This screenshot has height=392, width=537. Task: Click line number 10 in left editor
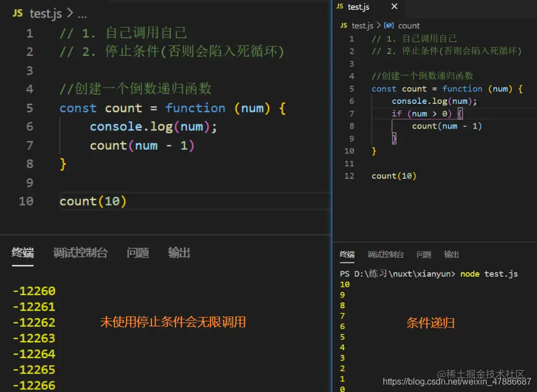coord(26,201)
